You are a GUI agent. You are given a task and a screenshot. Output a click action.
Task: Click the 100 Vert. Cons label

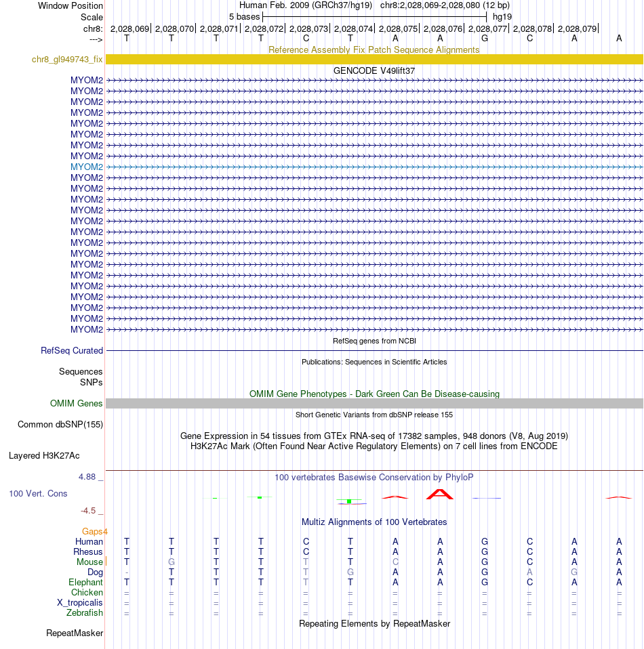click(x=38, y=493)
